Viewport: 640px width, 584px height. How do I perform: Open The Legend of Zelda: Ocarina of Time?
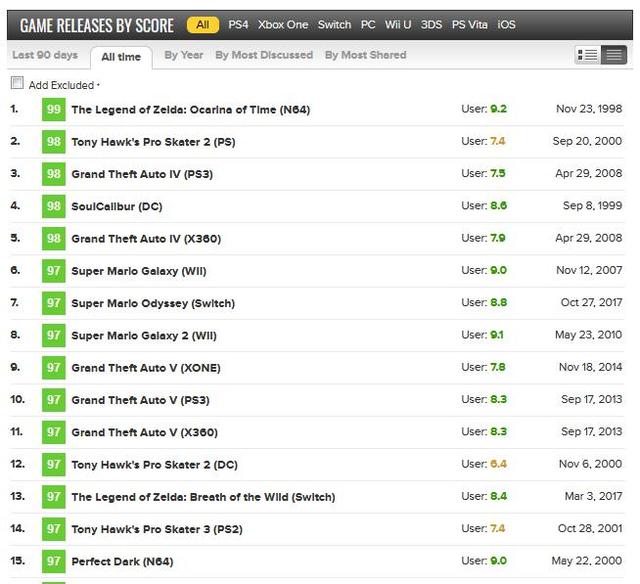[x=191, y=109]
